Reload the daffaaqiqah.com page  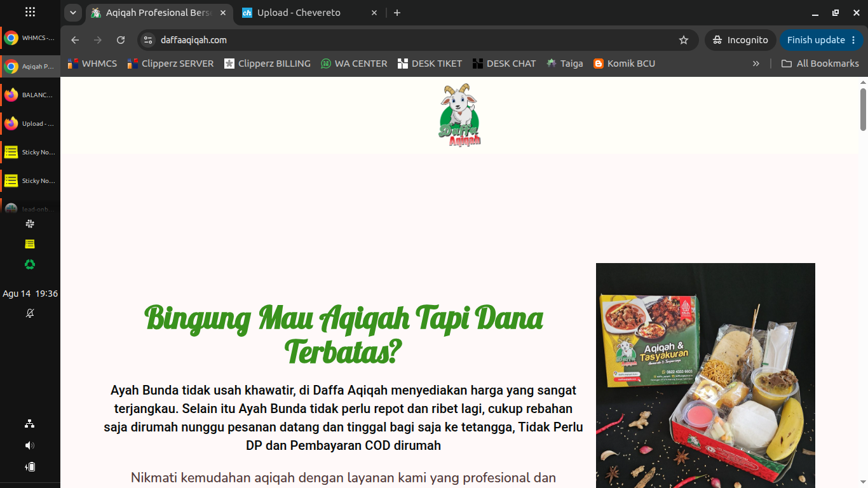point(121,40)
